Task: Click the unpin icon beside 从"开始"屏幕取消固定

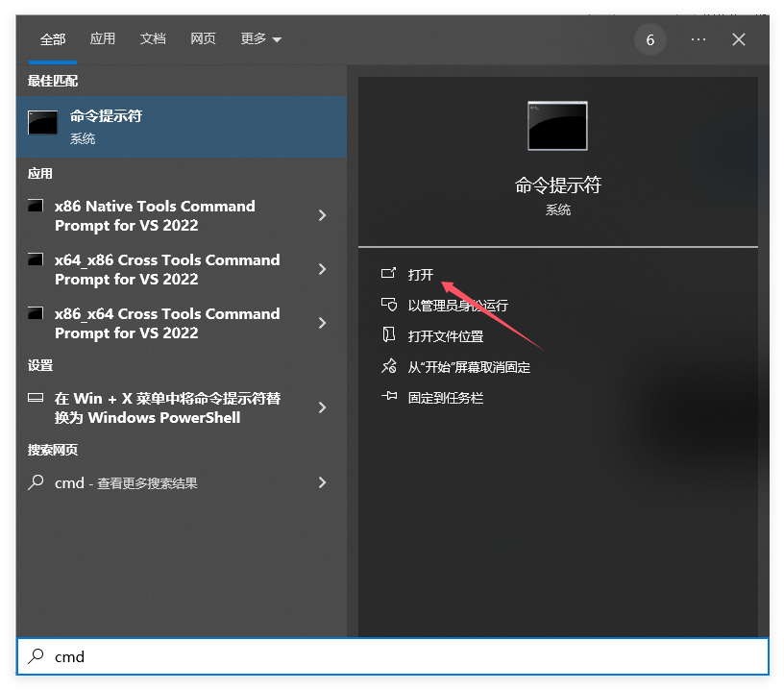Action: (x=389, y=367)
